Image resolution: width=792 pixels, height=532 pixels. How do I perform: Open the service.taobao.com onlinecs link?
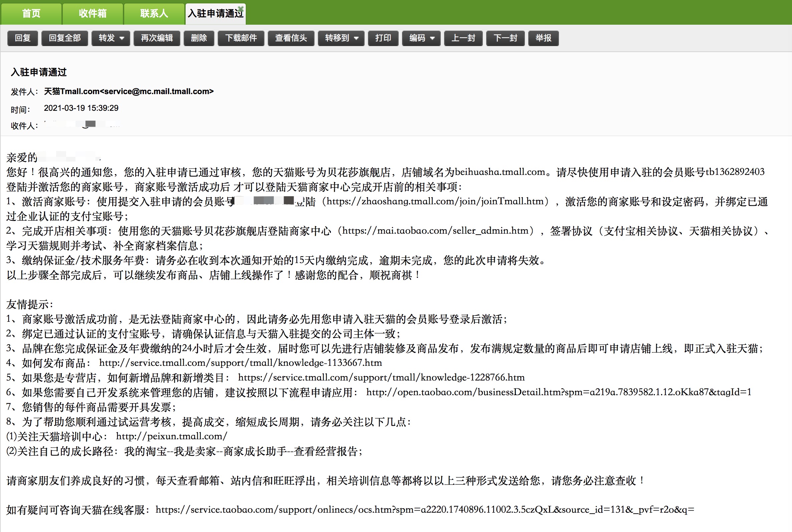[425, 510]
